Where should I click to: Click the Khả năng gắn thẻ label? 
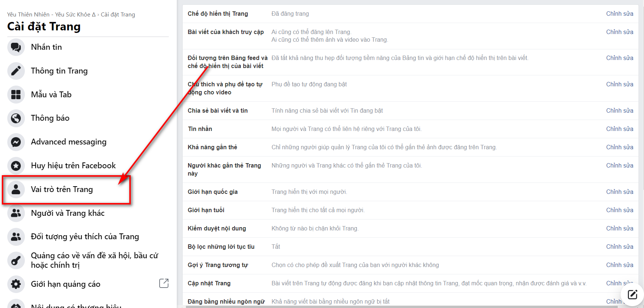point(212,147)
